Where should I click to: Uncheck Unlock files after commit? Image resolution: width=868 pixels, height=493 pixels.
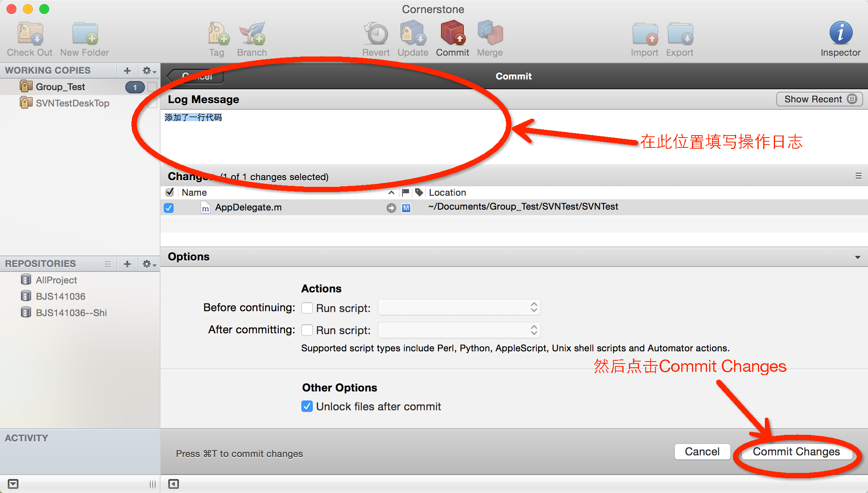307,406
